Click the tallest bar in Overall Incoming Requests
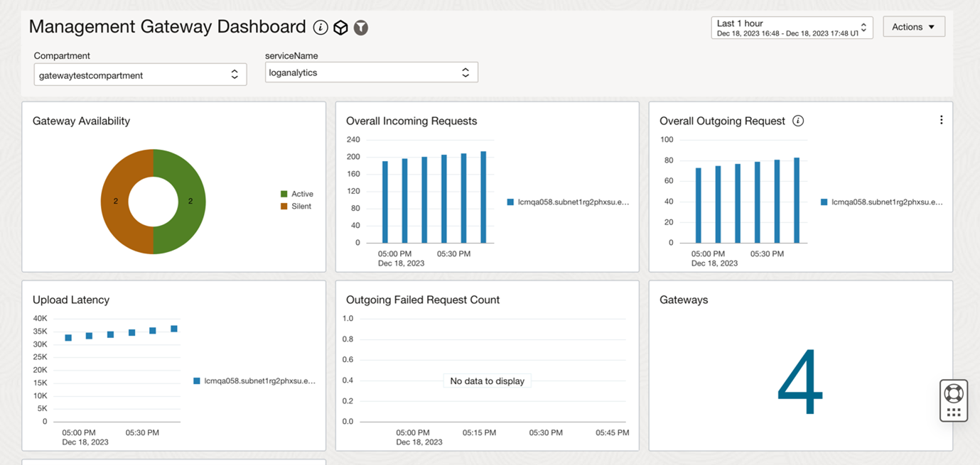Screen dimensions: 980x465 (483, 197)
